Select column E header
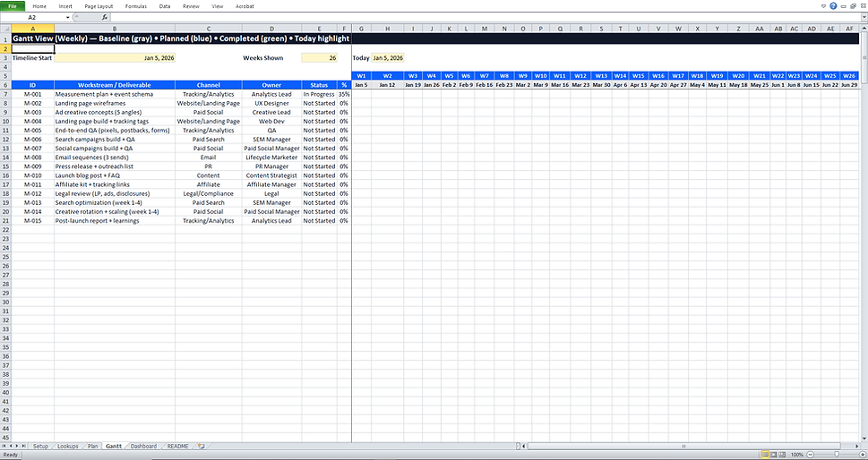This screenshot has height=460, width=868. click(320, 29)
